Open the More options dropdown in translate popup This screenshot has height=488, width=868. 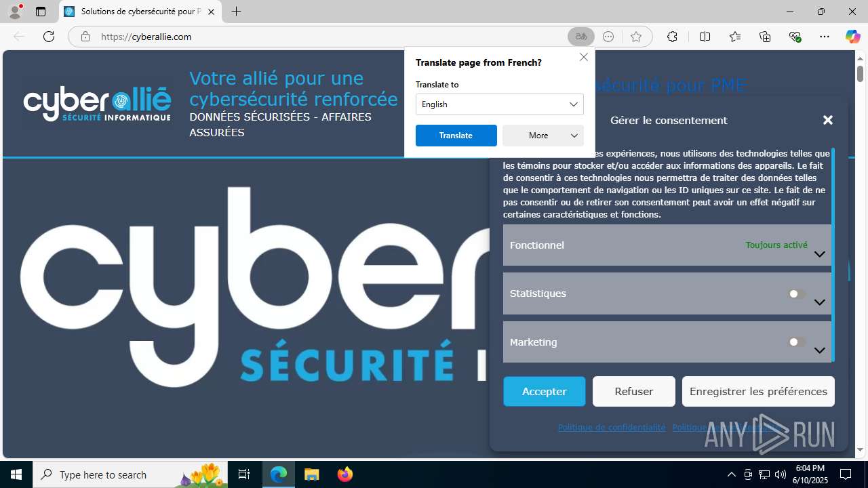[x=542, y=136]
